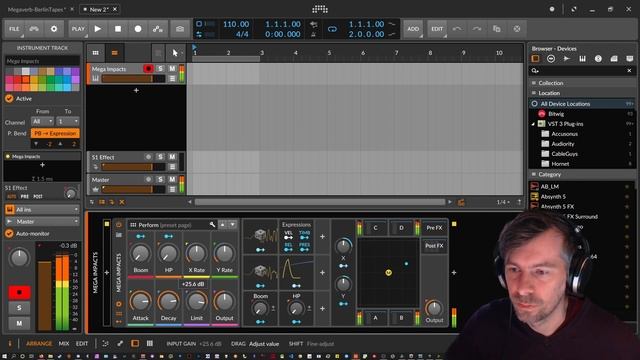
Task: Switch to MIX layout
Action: [64, 344]
